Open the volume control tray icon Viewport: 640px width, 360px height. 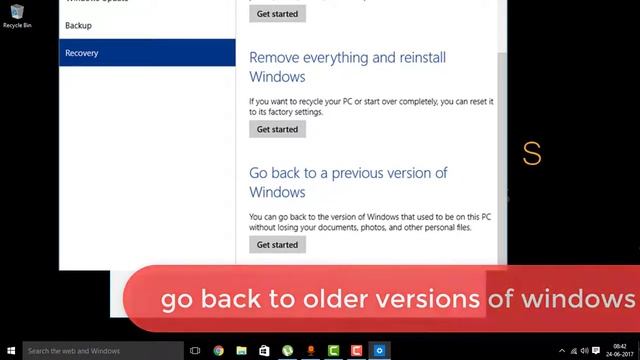click(x=584, y=351)
